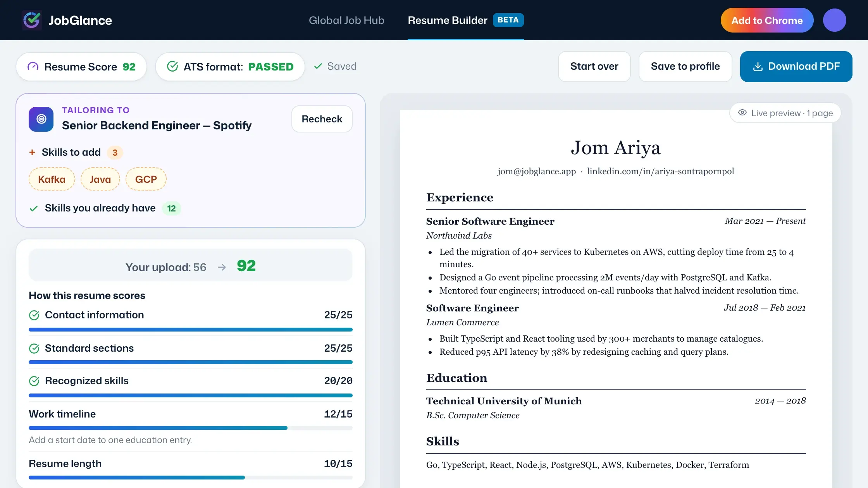
Task: Click the ATS format PASSED pill
Action: [x=230, y=67]
